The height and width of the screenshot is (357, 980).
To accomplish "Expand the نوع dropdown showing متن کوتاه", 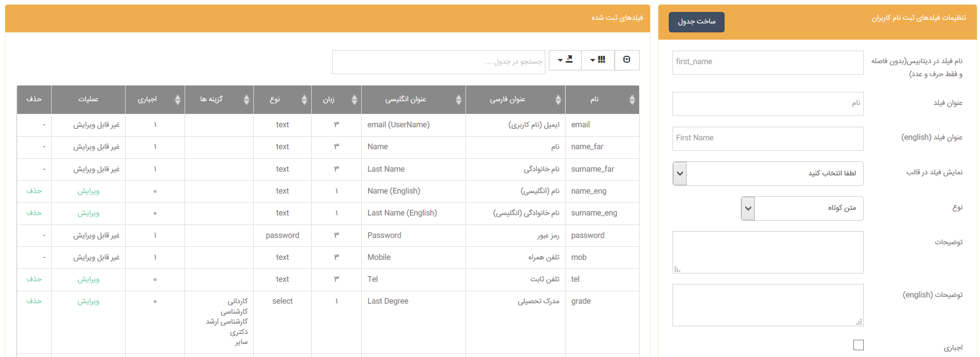I will (802, 208).
